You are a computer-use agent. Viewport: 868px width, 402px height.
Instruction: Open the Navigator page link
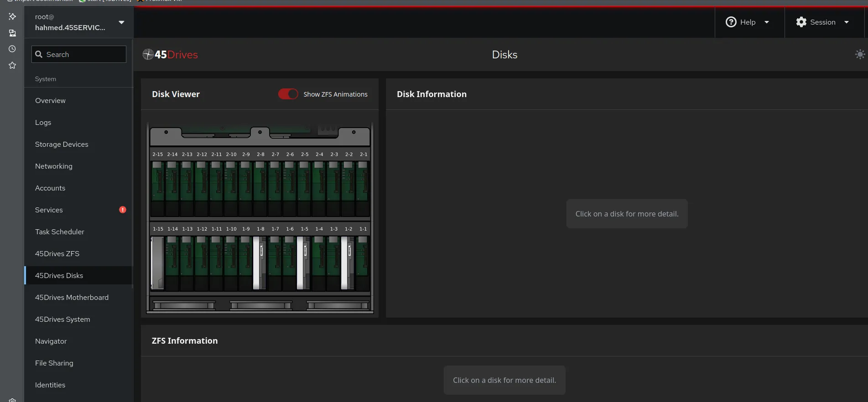click(51, 341)
